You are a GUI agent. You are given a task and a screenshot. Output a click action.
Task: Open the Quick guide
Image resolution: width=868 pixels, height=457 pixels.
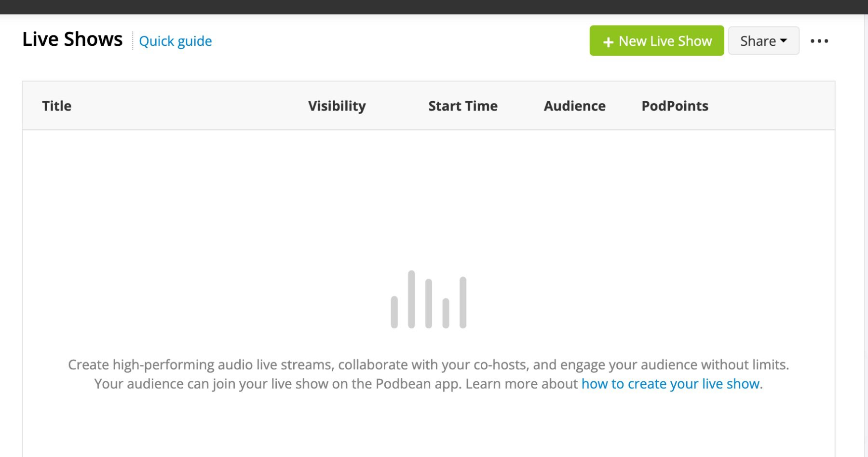[x=175, y=41]
